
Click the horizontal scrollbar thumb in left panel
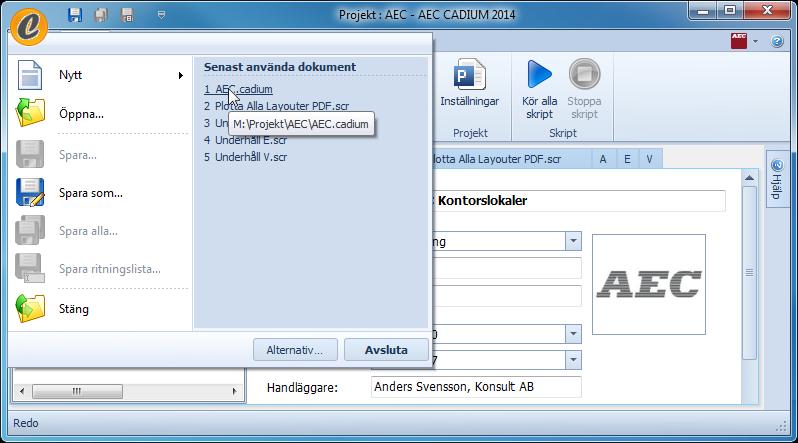pyautogui.click(x=77, y=391)
